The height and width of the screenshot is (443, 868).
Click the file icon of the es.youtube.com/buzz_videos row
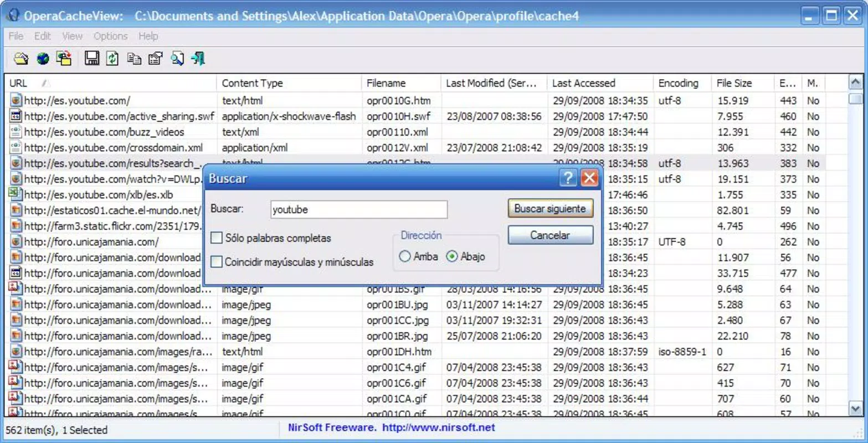click(16, 132)
